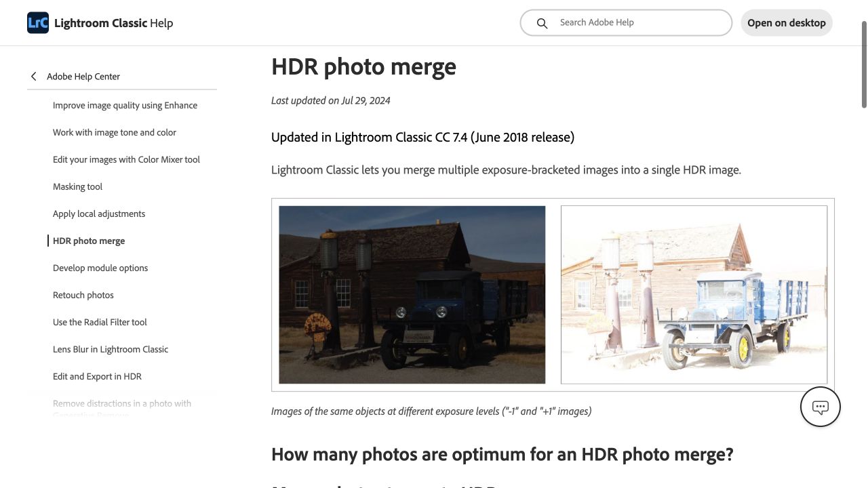
Task: Open Lens Blur in Lightroom Classic
Action: point(111,349)
